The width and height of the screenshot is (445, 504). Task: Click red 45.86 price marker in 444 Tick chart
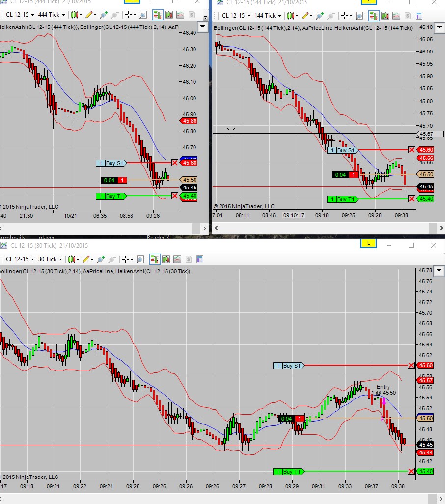point(189,121)
